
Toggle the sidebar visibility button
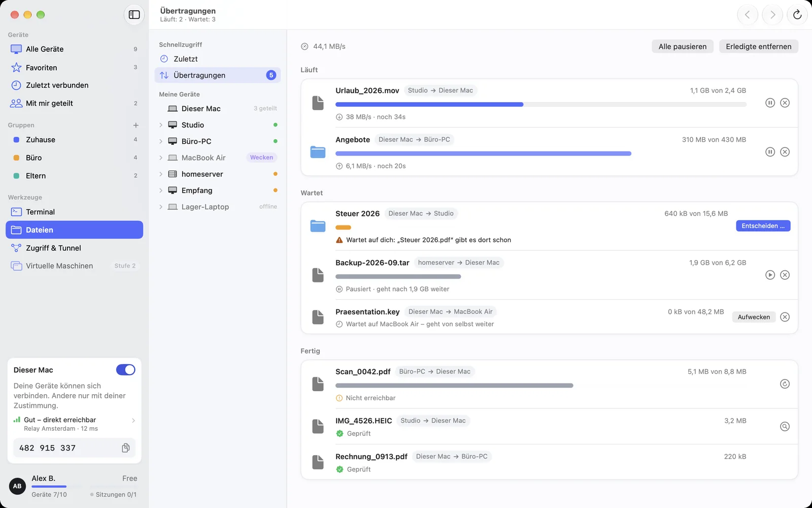click(x=134, y=15)
